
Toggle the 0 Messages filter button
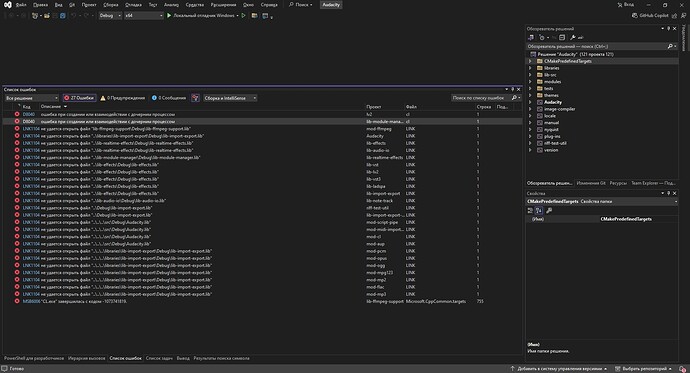click(169, 98)
